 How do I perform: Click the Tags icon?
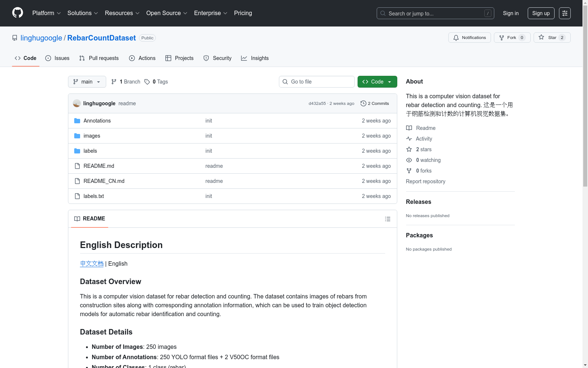147,82
